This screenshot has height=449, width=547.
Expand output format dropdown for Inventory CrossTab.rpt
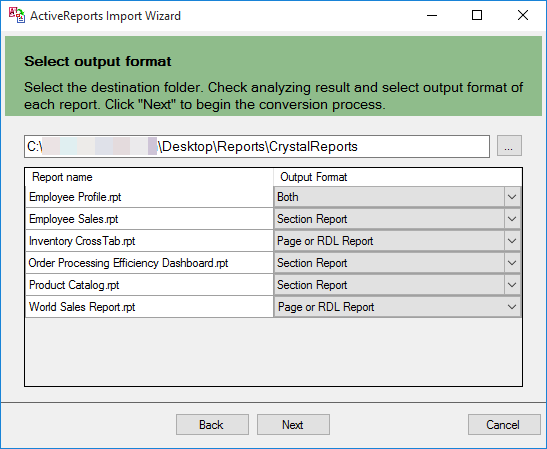(x=512, y=241)
